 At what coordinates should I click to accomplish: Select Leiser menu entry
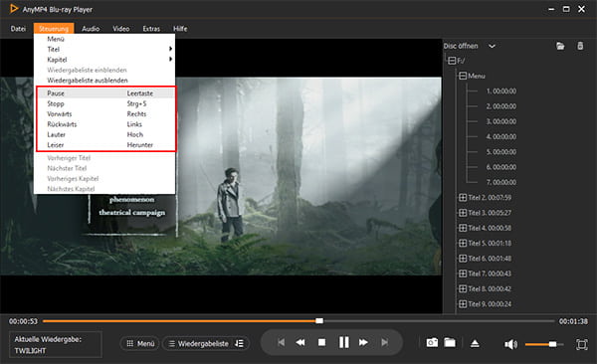tap(105, 144)
